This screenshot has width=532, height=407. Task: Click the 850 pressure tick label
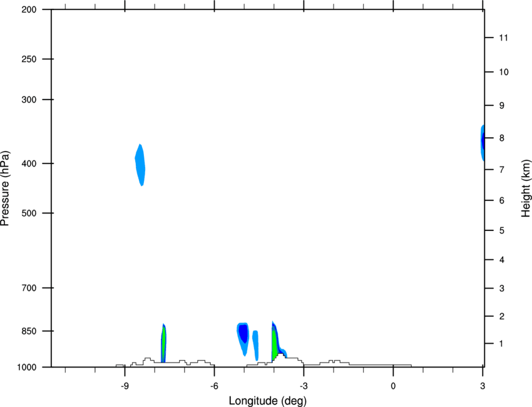pyautogui.click(x=29, y=331)
